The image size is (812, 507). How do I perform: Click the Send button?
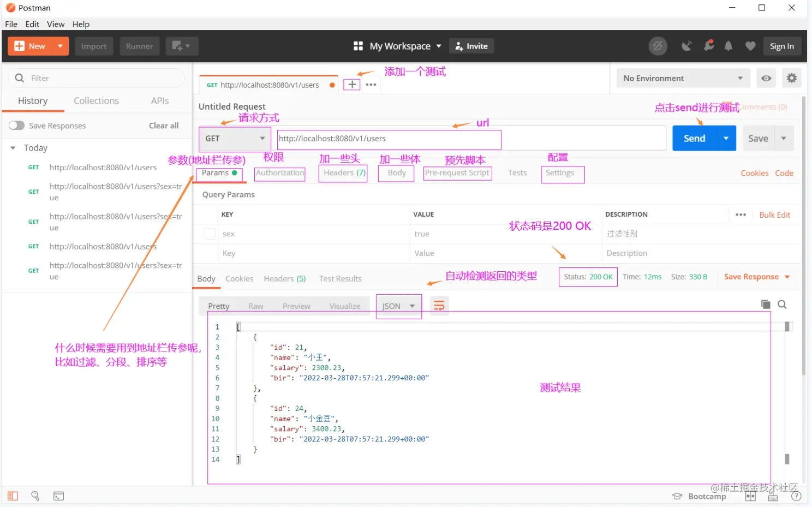(694, 139)
